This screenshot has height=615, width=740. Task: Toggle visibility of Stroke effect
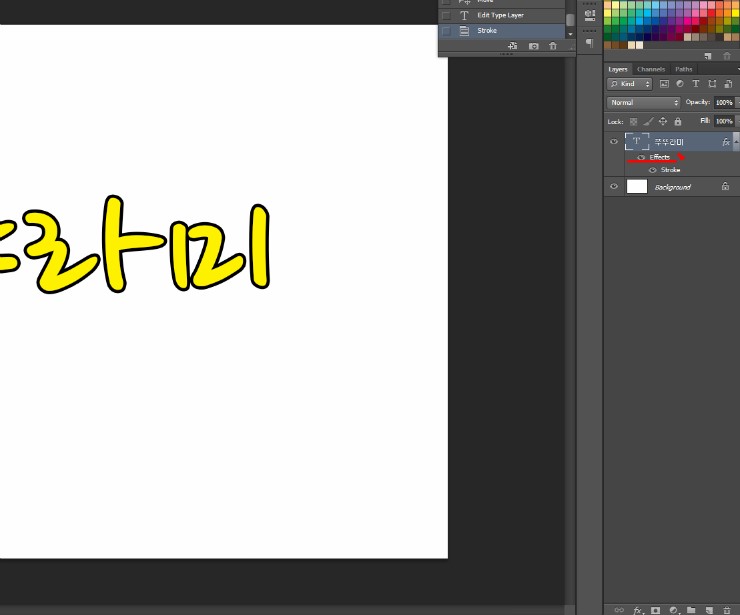pos(653,170)
